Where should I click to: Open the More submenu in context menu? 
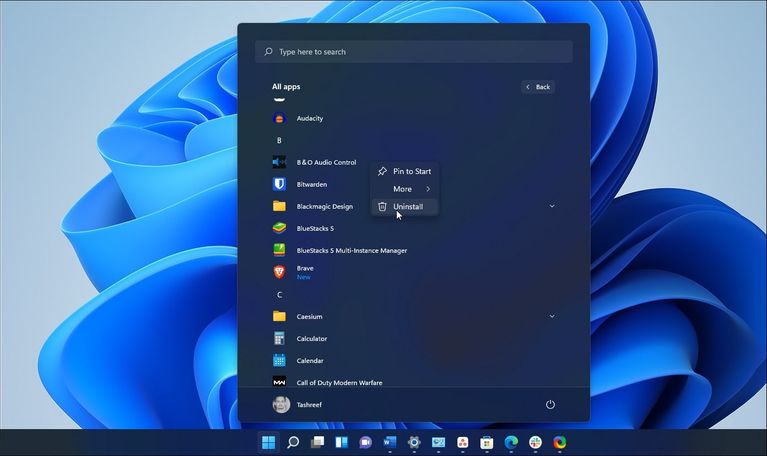pos(404,189)
